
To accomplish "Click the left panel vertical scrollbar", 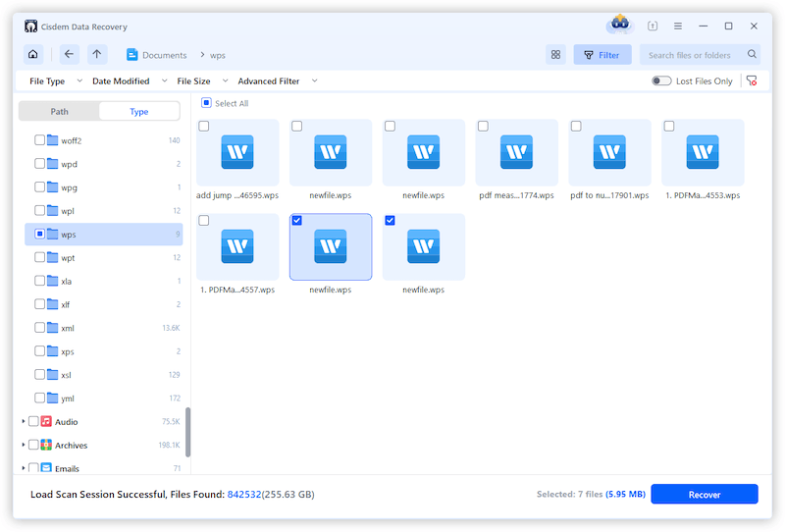I will [187, 432].
